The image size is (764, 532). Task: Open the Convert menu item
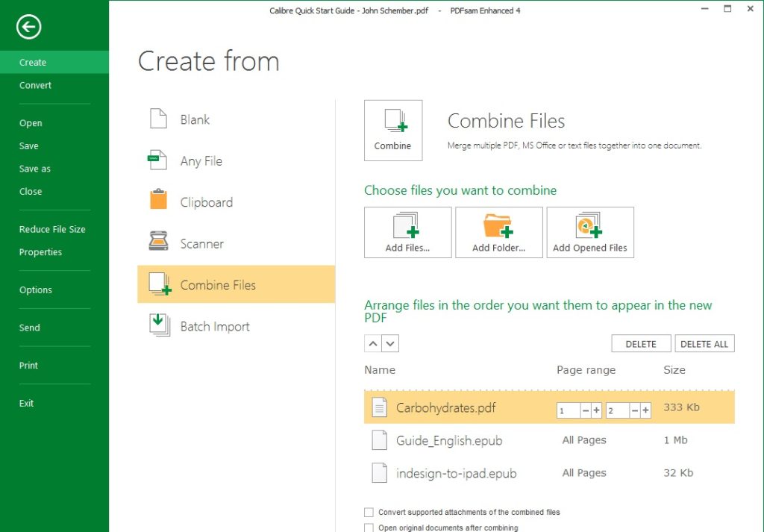[35, 85]
